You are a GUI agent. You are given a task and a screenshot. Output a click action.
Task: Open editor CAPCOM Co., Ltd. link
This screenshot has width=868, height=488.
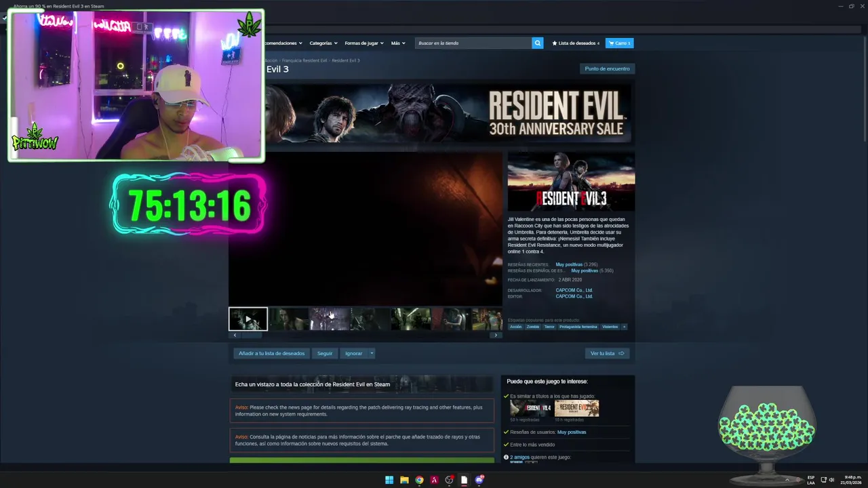click(574, 296)
